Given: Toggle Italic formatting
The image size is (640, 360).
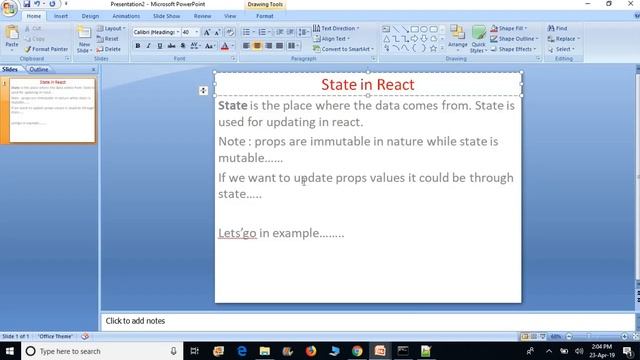Looking at the screenshot, I should click(x=149, y=46).
